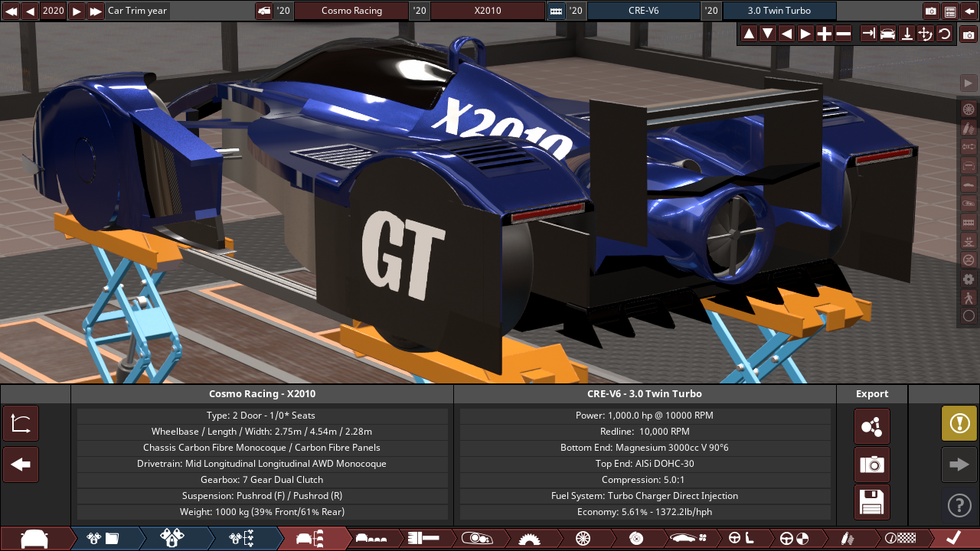The image size is (980, 551).
Task: Toggle car side silhouette visibility
Action: 969,184
